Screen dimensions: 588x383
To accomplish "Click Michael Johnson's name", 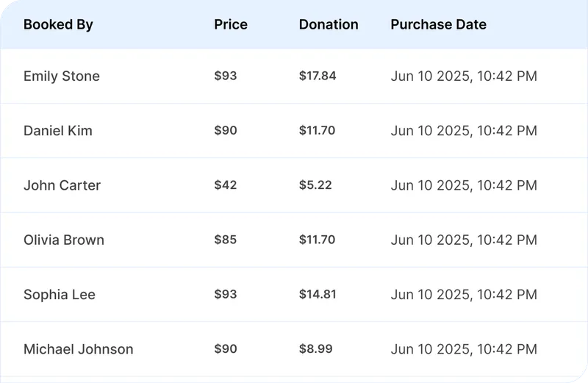I will point(79,349).
